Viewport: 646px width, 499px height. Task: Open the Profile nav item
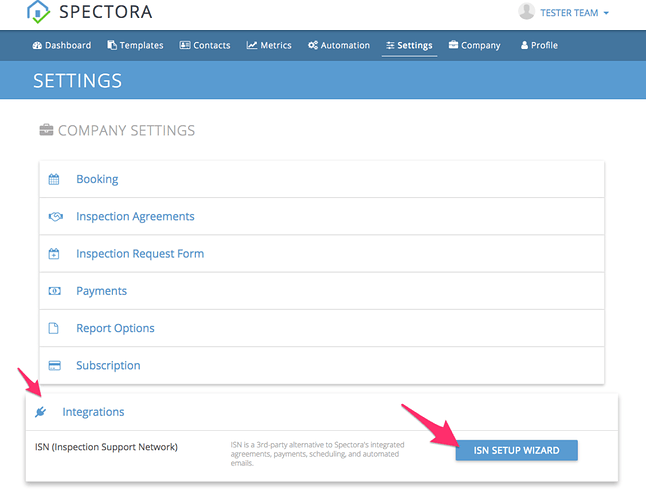click(x=539, y=45)
